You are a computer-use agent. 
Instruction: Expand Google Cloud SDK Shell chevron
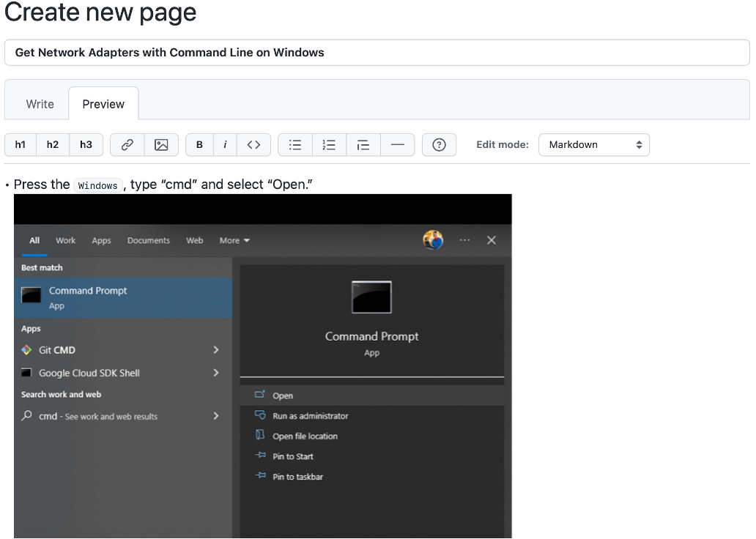216,373
